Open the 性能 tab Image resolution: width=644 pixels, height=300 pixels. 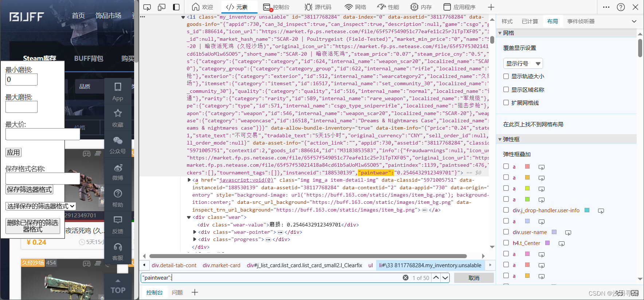[x=388, y=7]
